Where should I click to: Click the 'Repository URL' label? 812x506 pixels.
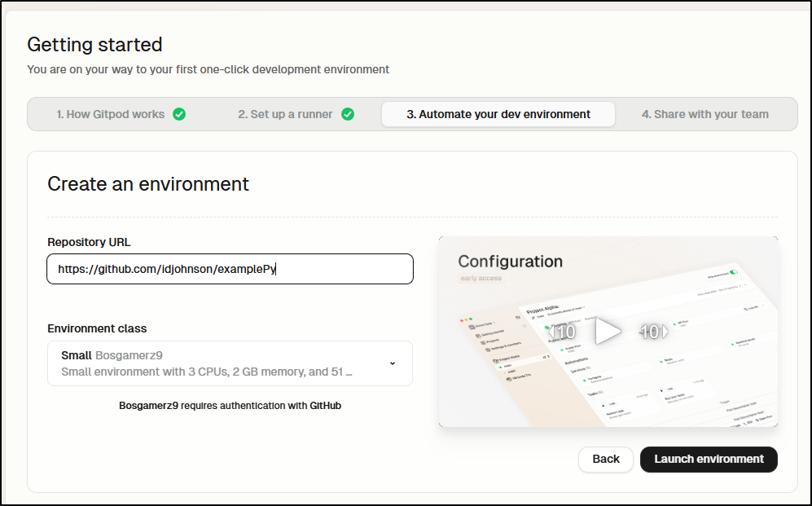click(89, 242)
